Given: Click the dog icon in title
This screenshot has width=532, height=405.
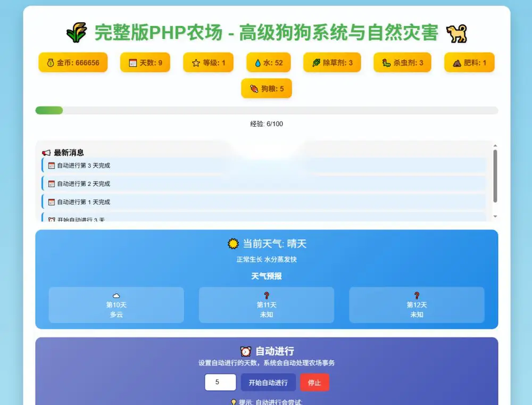Looking at the screenshot, I should pos(456,34).
